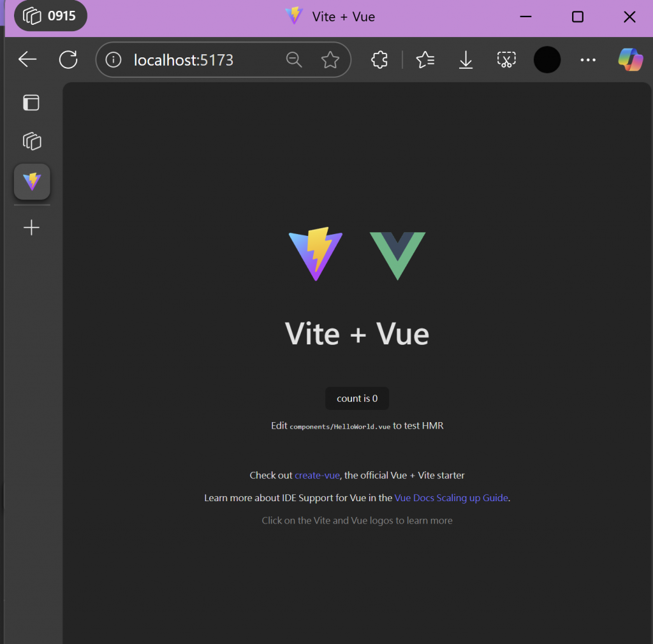Viewport: 653px width, 644px height.
Task: Open the Downloads arrow icon
Action: [466, 59]
